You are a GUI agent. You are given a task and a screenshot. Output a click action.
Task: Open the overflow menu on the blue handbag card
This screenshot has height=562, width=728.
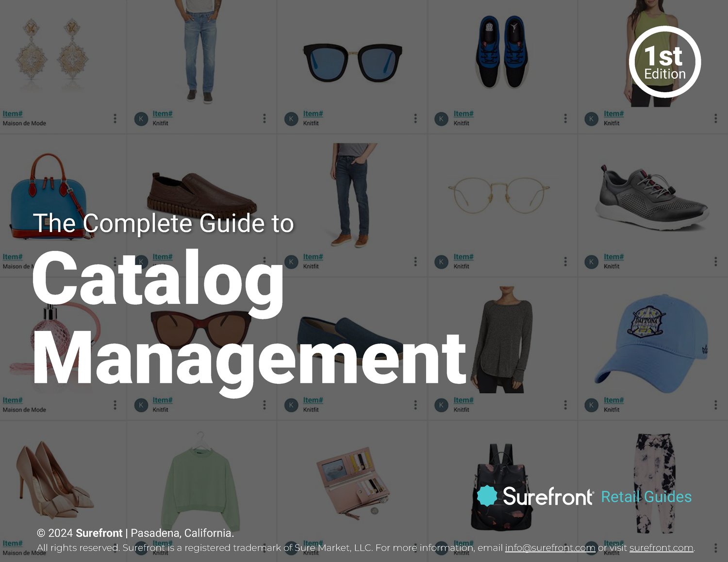(115, 261)
